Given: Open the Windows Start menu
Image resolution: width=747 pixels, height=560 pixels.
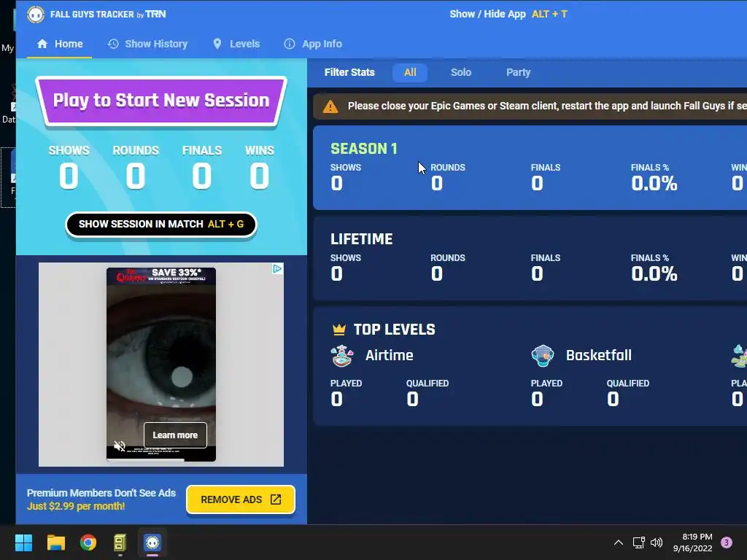Looking at the screenshot, I should click(23, 542).
